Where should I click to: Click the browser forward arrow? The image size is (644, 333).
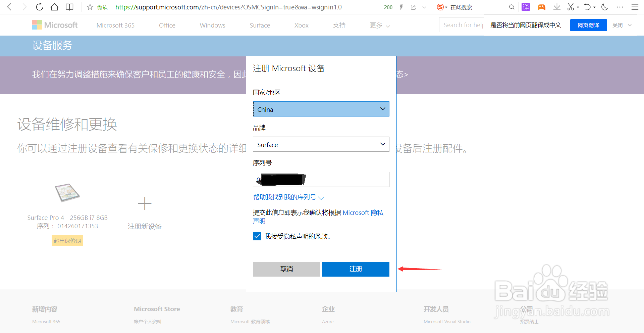[24, 7]
